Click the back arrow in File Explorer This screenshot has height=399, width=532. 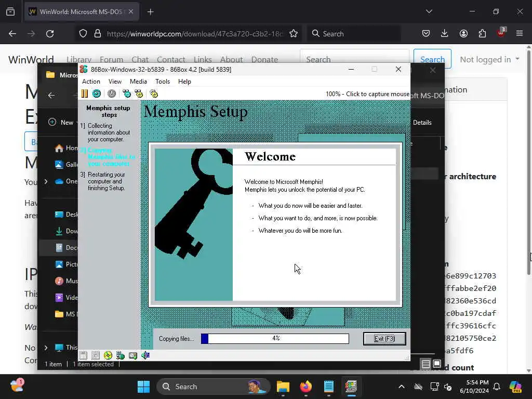pyautogui.click(x=51, y=96)
